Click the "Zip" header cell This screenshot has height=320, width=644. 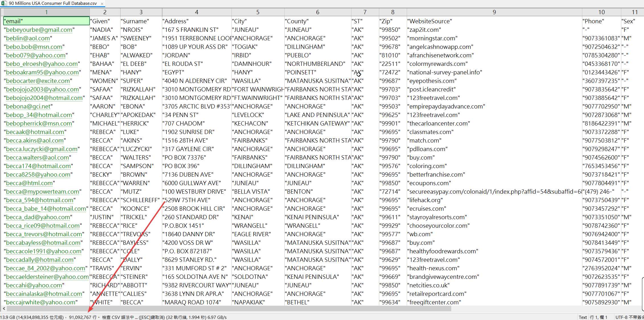pyautogui.click(x=393, y=21)
